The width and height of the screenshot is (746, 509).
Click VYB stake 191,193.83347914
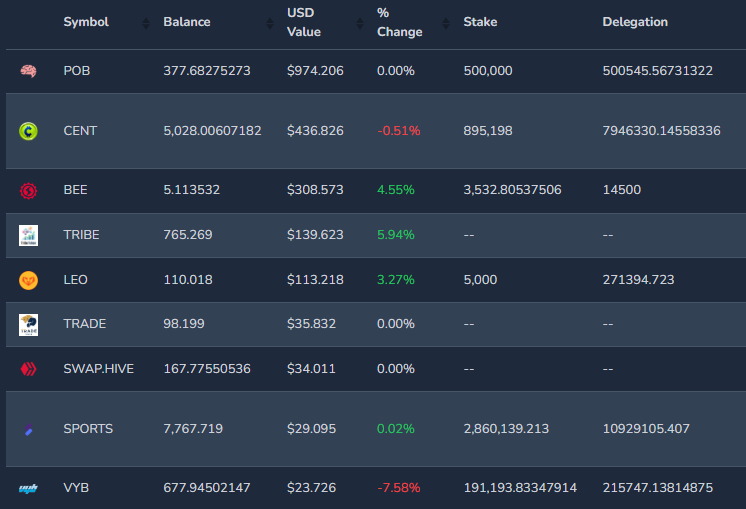coord(520,488)
